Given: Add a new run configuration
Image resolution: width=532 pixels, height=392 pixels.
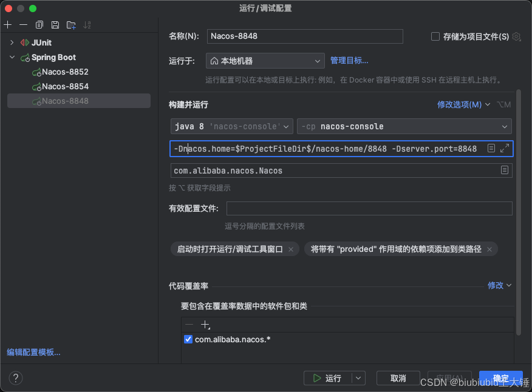Looking at the screenshot, I should 7,25.
